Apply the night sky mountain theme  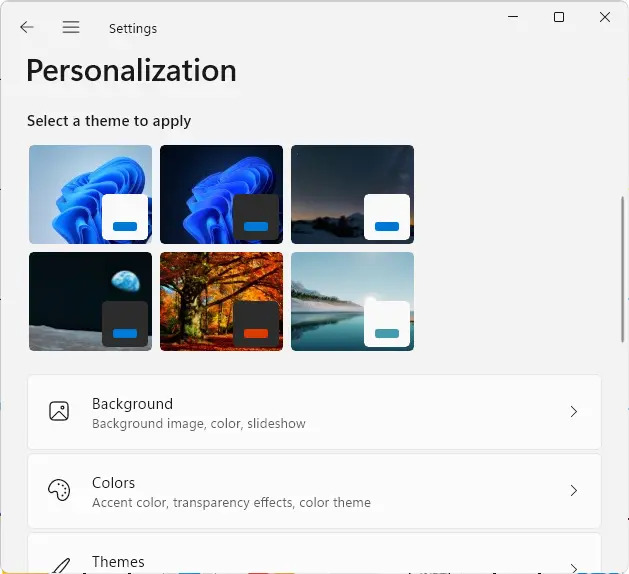tap(353, 195)
